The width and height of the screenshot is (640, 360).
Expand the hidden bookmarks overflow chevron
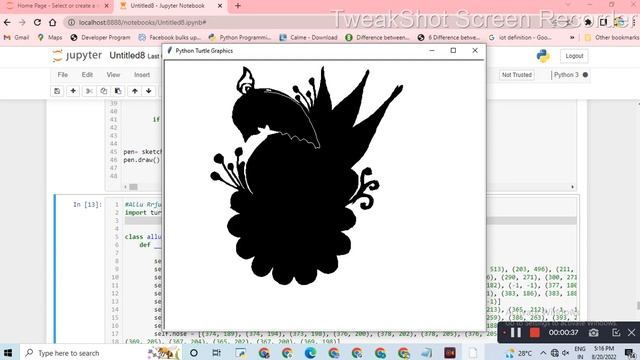coord(572,38)
